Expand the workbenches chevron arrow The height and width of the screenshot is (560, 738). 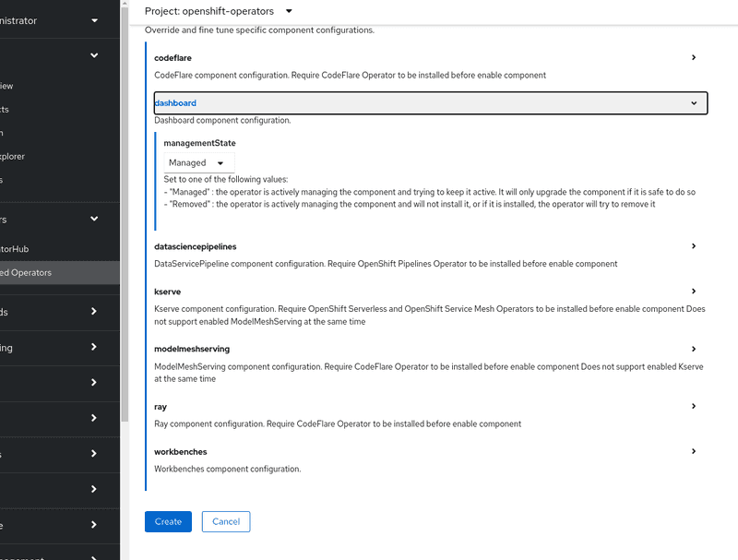[x=694, y=451]
